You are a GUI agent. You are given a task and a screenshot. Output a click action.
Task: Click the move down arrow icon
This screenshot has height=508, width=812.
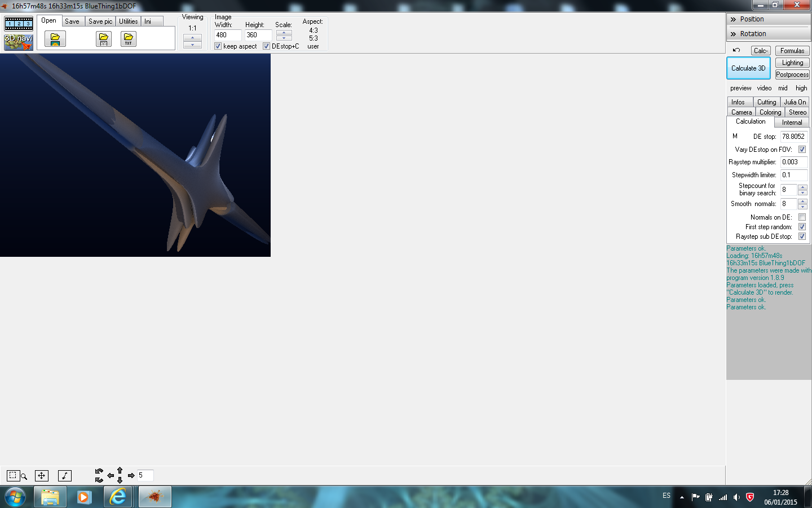120,480
